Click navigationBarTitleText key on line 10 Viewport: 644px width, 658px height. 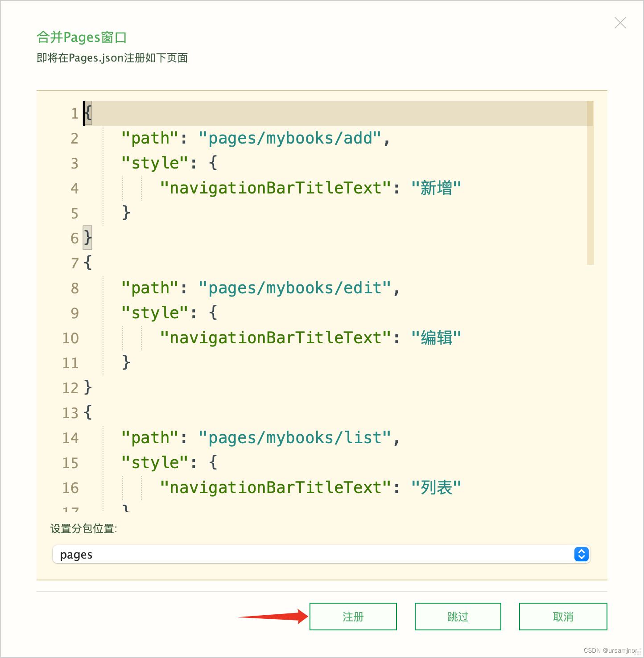click(276, 338)
